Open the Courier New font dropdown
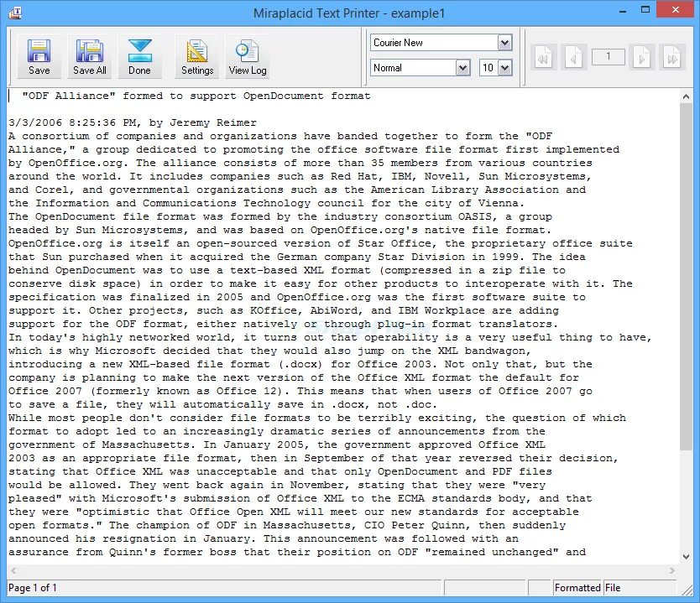 click(x=504, y=41)
